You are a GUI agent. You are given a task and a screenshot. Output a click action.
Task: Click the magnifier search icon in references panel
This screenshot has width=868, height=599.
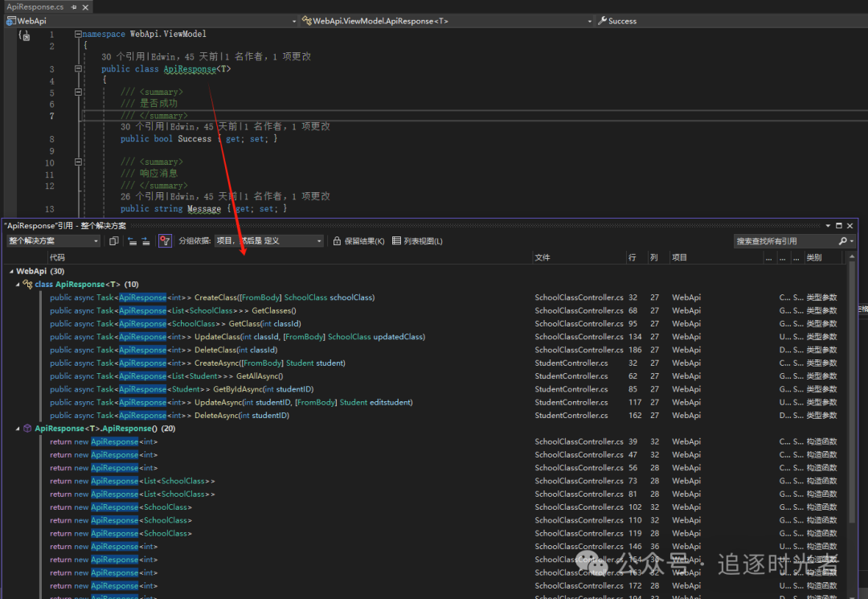842,241
